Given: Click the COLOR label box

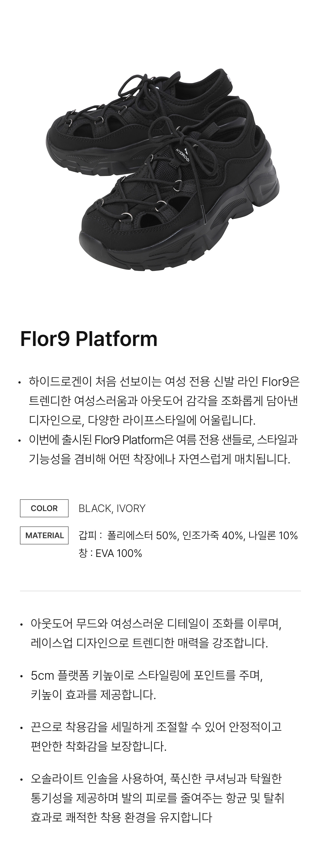Looking at the screenshot, I should coord(44,508).
